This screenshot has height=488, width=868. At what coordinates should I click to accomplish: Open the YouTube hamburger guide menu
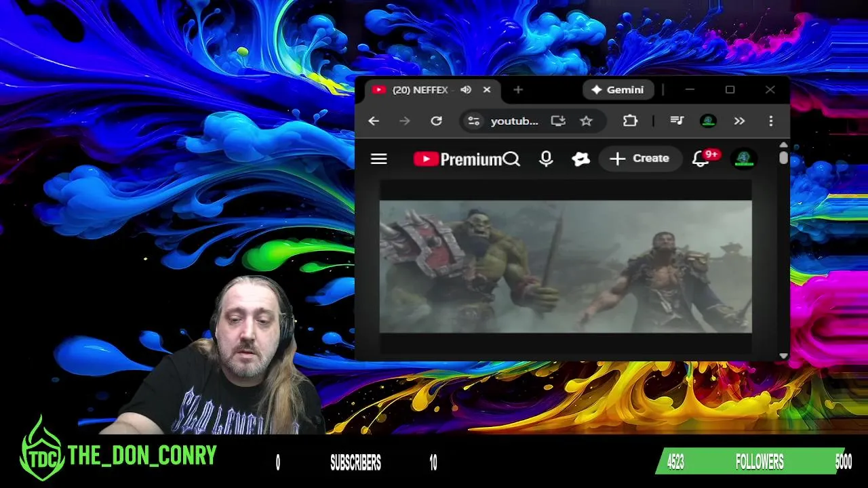tap(379, 159)
